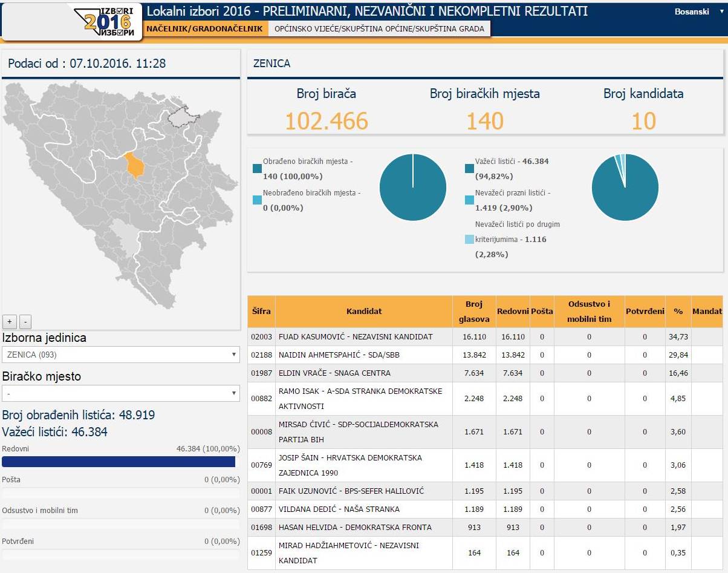The image size is (728, 573).
Task: Switch to Načelnik/Gradonačelnik tab
Action: pos(204,28)
